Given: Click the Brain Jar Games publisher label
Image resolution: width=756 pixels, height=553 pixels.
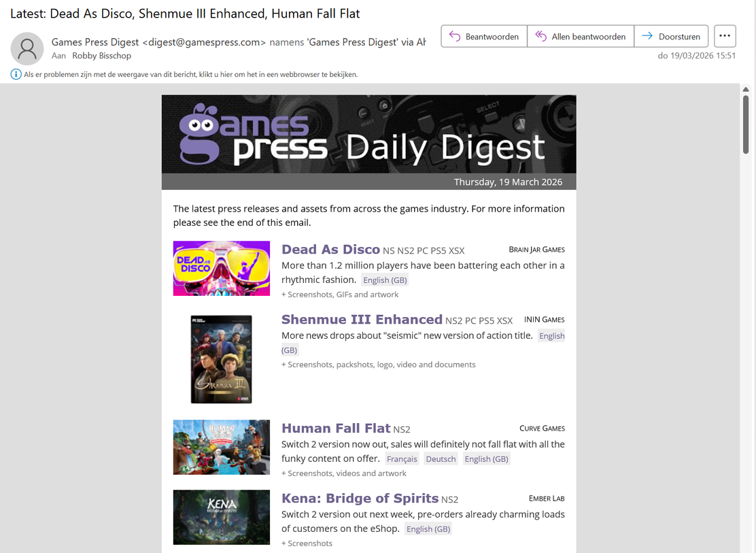Looking at the screenshot, I should (536, 250).
